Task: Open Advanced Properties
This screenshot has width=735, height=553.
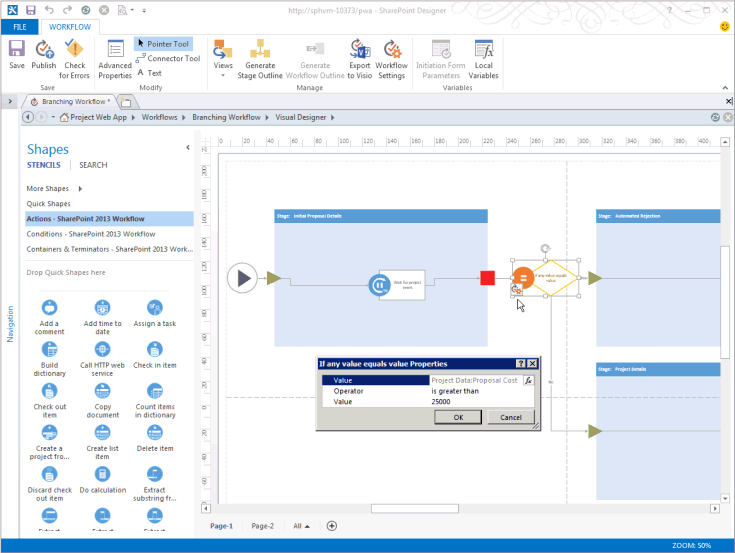Action: [x=115, y=58]
